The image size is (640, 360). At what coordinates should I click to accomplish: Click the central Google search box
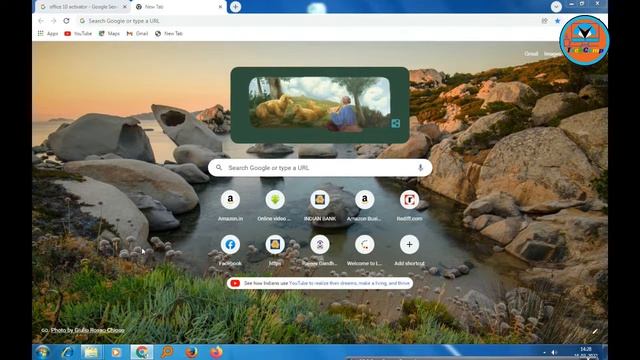[320, 168]
